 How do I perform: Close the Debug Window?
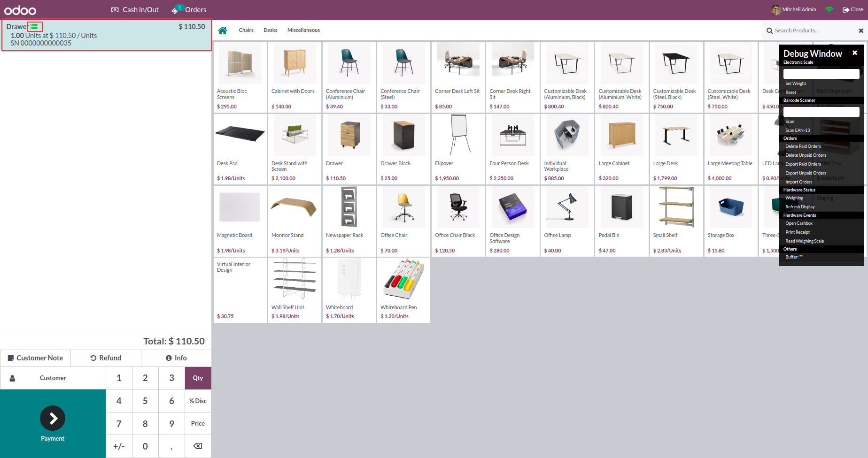[855, 53]
